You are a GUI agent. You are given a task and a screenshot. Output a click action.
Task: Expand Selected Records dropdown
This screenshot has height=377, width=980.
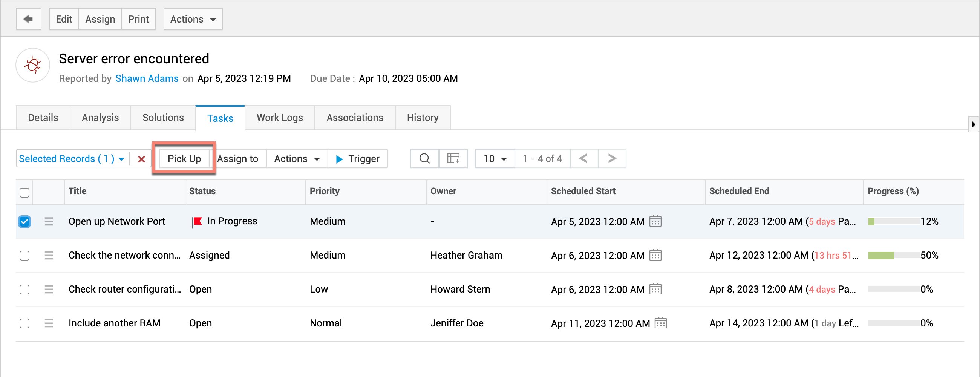click(x=72, y=159)
